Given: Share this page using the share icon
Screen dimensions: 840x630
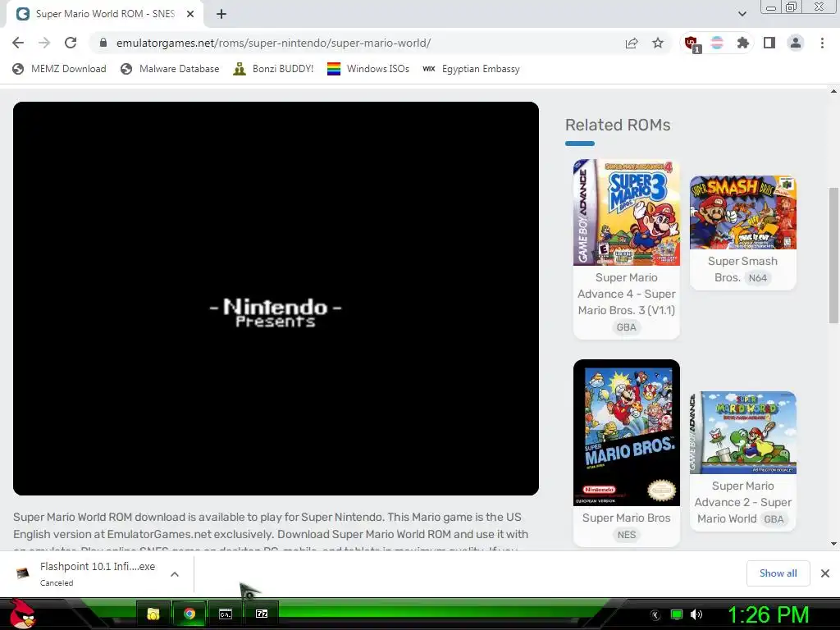Looking at the screenshot, I should (x=632, y=43).
